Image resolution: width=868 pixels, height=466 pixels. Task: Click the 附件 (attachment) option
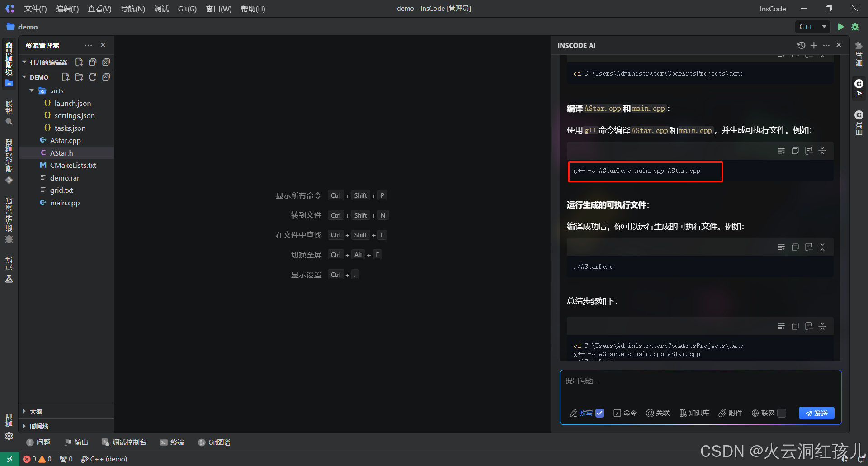coord(730,413)
